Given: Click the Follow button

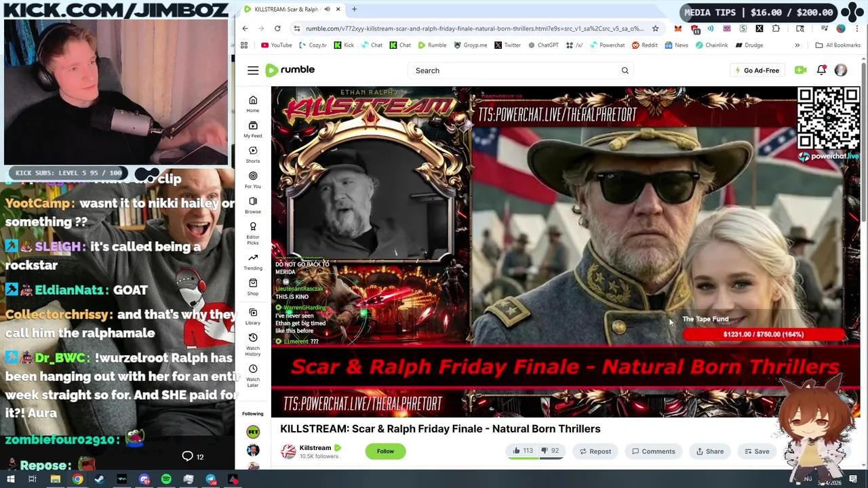Looking at the screenshot, I should click(385, 451).
